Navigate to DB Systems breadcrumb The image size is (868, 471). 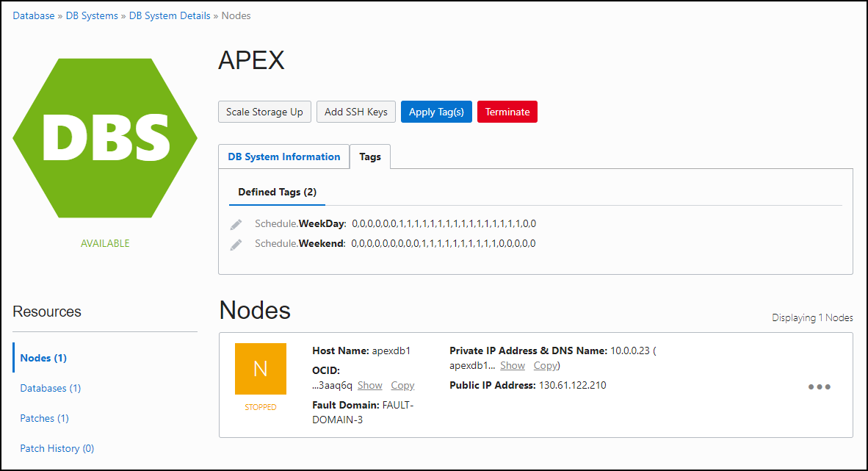pyautogui.click(x=92, y=16)
